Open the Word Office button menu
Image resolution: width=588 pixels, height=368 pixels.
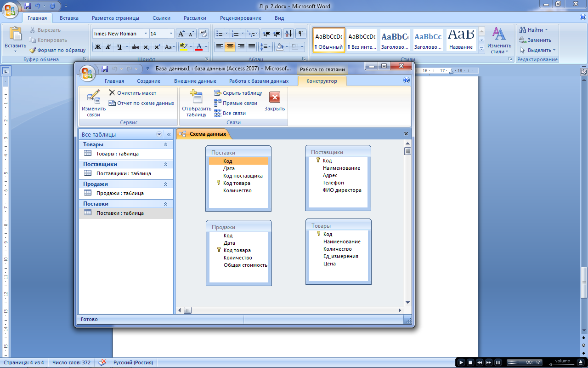click(10, 10)
